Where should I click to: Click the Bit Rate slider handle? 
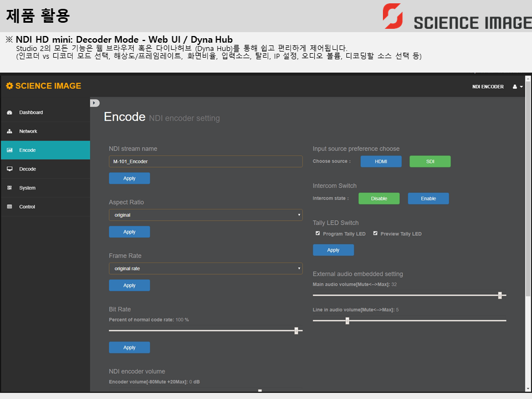pos(296,331)
